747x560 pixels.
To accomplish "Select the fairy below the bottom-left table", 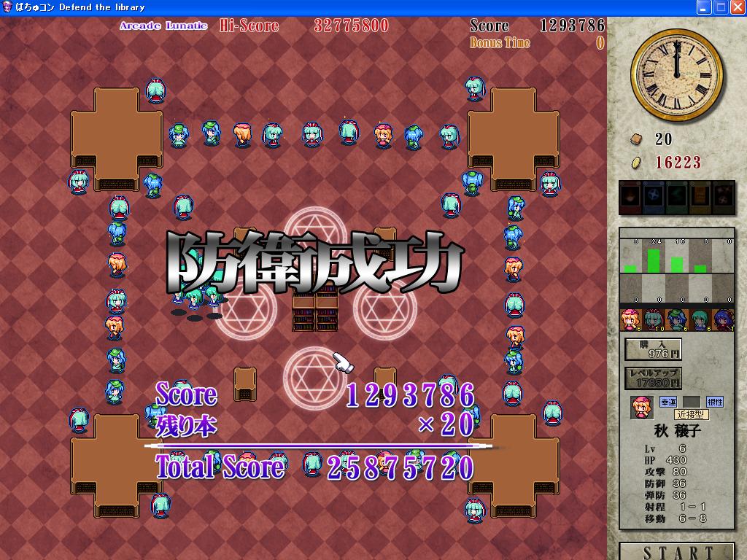I will [x=161, y=506].
